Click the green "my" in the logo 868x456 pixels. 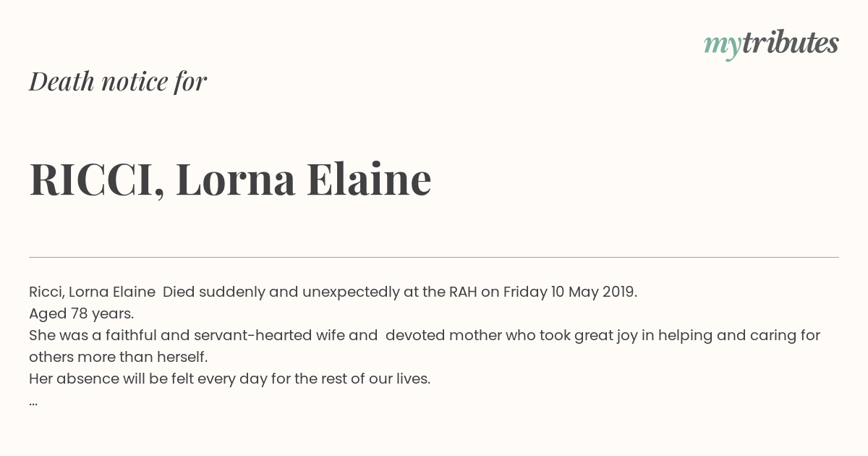[723, 46]
